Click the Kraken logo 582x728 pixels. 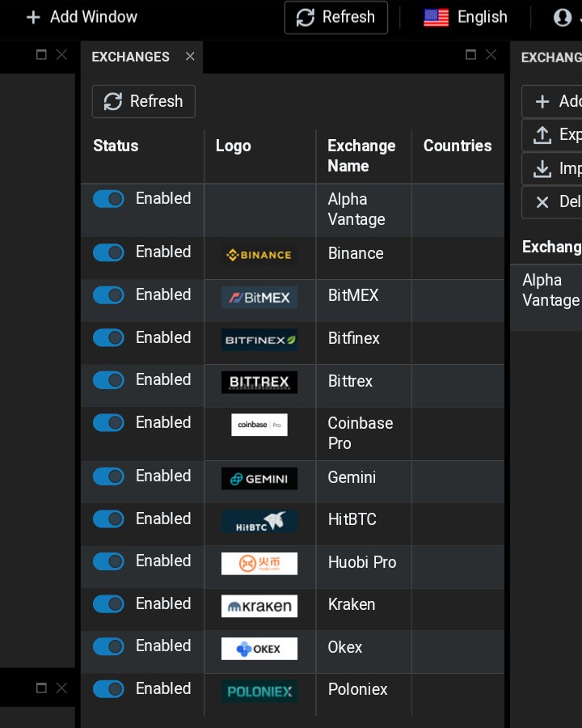pyautogui.click(x=259, y=606)
